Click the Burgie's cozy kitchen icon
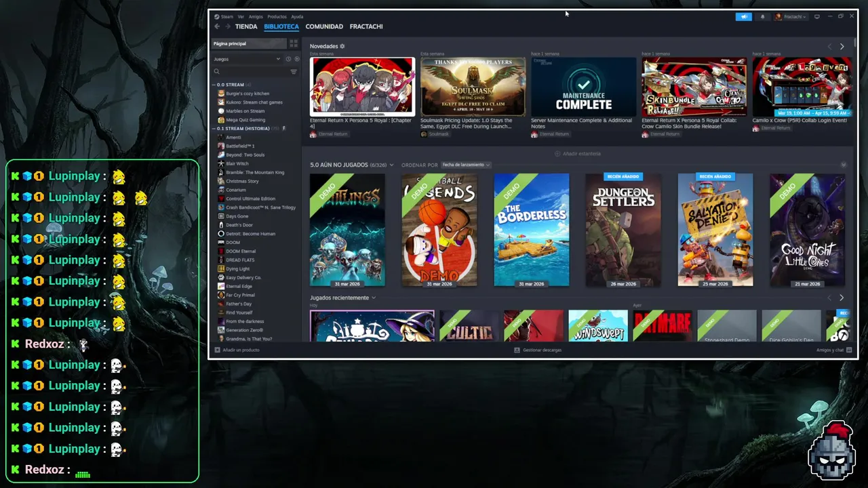This screenshot has width=868, height=488. coord(221,94)
